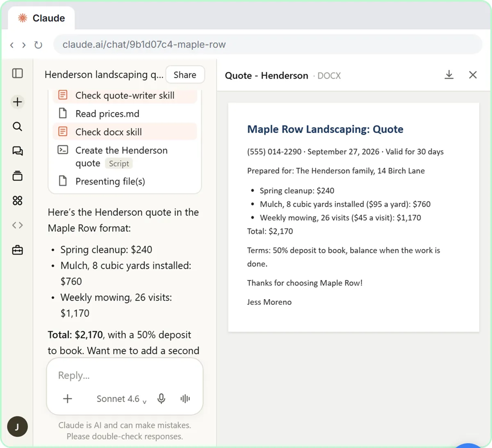Open the chats icon in sidebar
This screenshot has height=448, width=492.
point(18,151)
